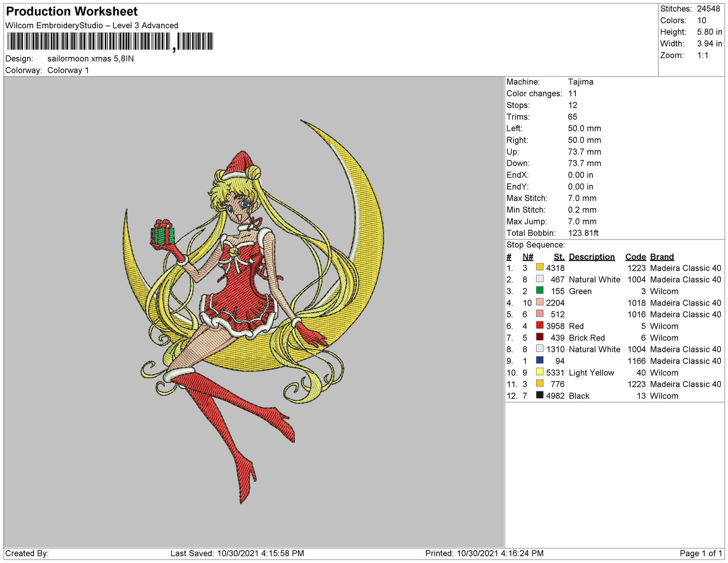Click stitch count 4318 in row 1
Screen dimensions: 728x563
[555, 268]
